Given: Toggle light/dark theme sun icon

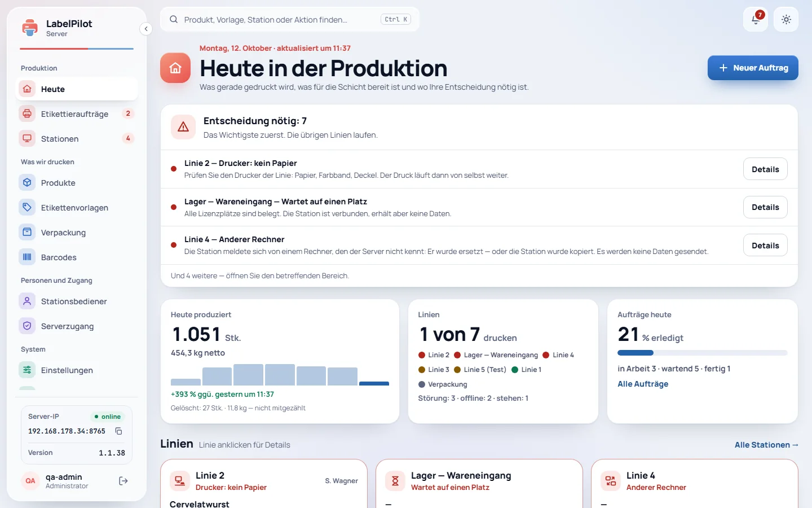Looking at the screenshot, I should pyautogui.click(x=786, y=19).
